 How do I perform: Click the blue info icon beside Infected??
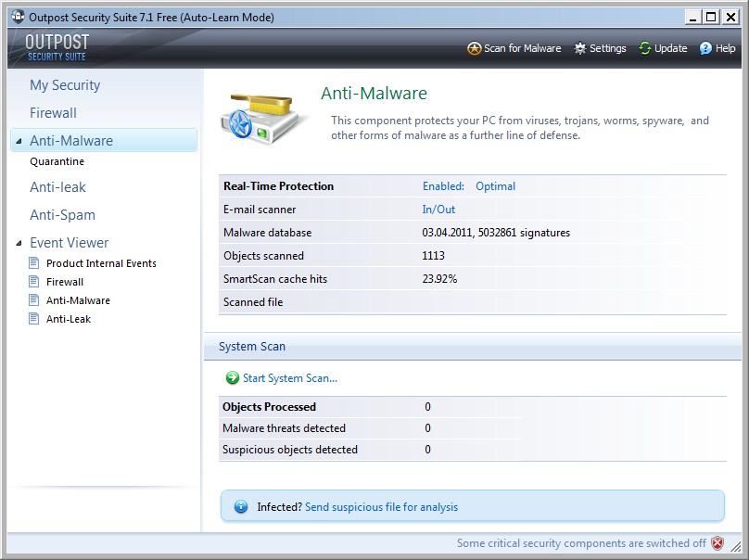(241, 506)
